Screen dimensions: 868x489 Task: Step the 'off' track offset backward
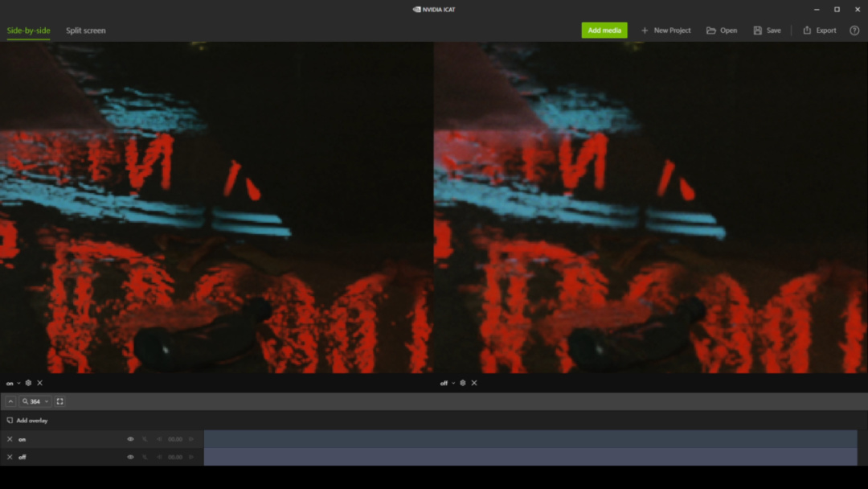pos(159,457)
